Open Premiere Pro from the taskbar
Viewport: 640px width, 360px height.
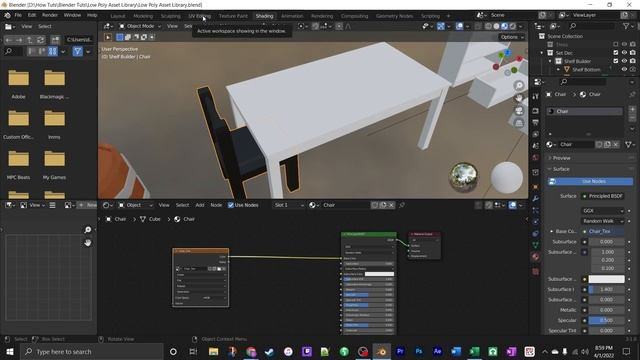(x=400, y=351)
